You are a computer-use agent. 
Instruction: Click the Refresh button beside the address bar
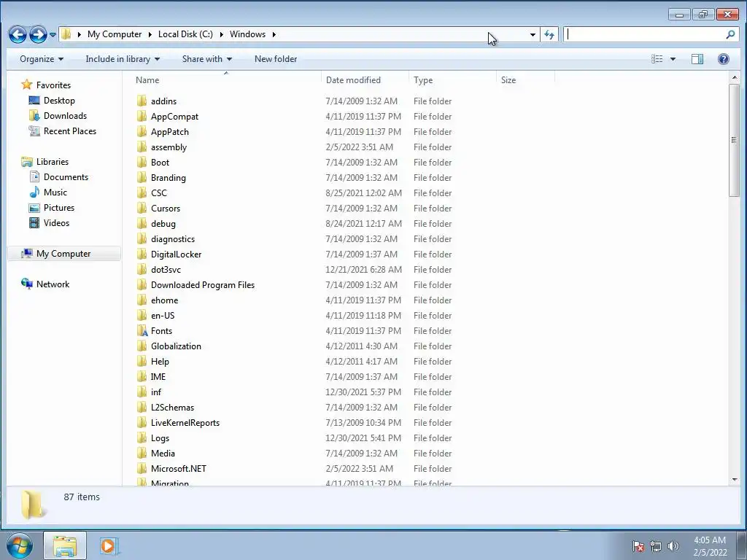pyautogui.click(x=549, y=34)
